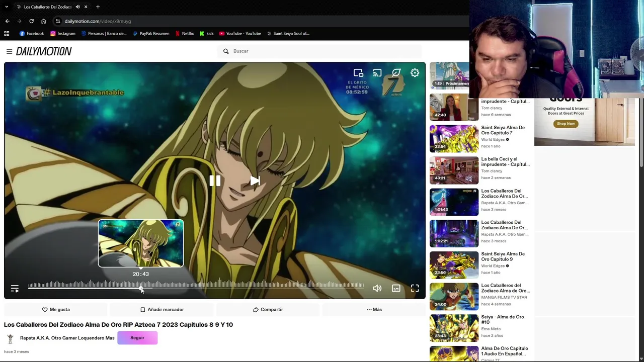Viewport: 644px width, 362px height.
Task: View site information icon in address bar
Action: coord(58,21)
